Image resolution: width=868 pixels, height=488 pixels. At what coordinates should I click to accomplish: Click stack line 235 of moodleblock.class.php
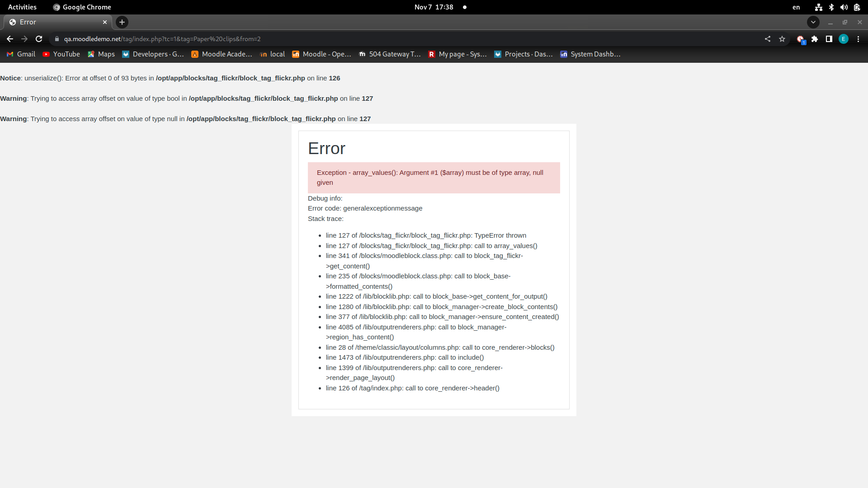[418, 282]
